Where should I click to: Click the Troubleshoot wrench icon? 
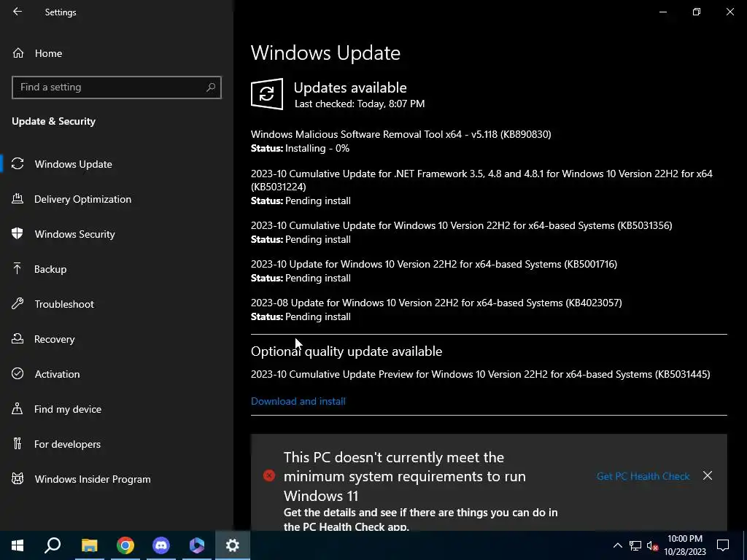[x=18, y=304]
